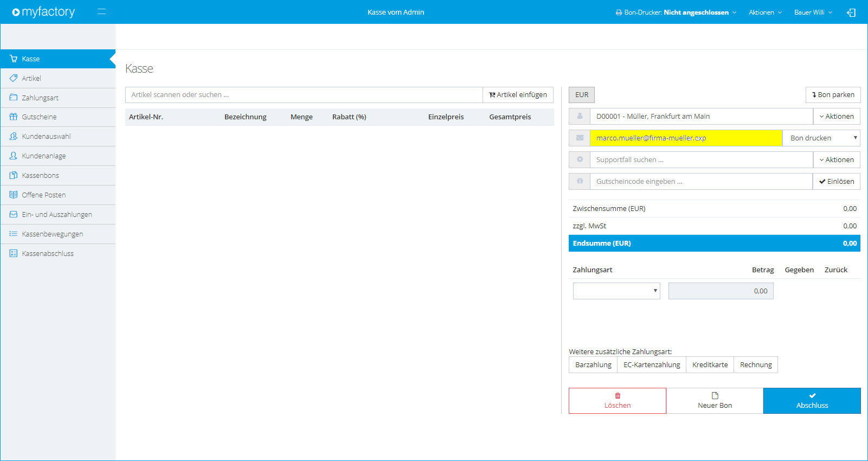Open Kundenauswahl in the sidebar
The image size is (868, 461).
(x=58, y=136)
